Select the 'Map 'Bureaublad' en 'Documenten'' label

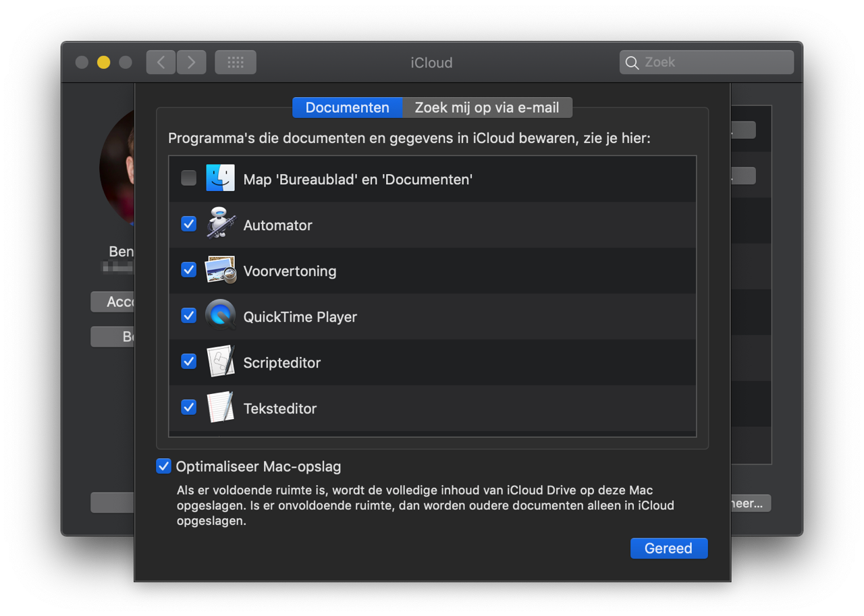click(358, 179)
